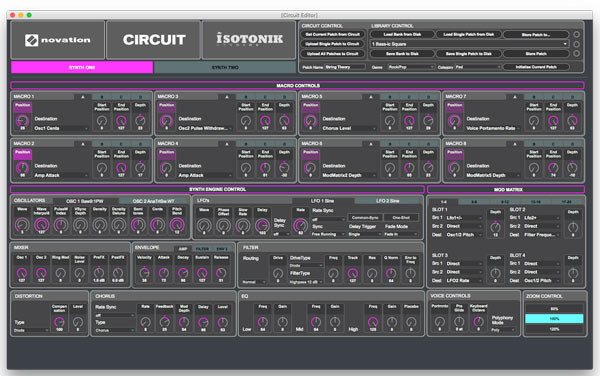Screen dimensions: 600x376
Task: Open the LFO Fade Mode dropdown
Action: [401, 234]
